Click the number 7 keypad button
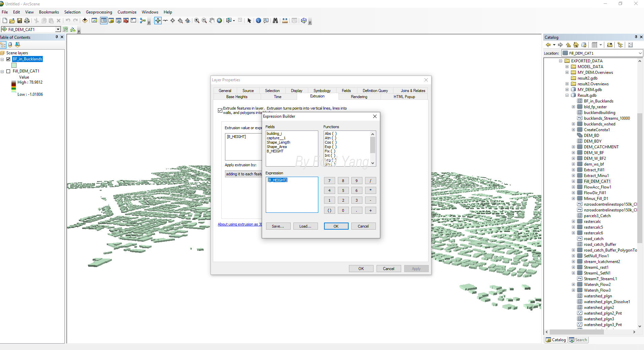The width and height of the screenshot is (644, 350). [329, 181]
